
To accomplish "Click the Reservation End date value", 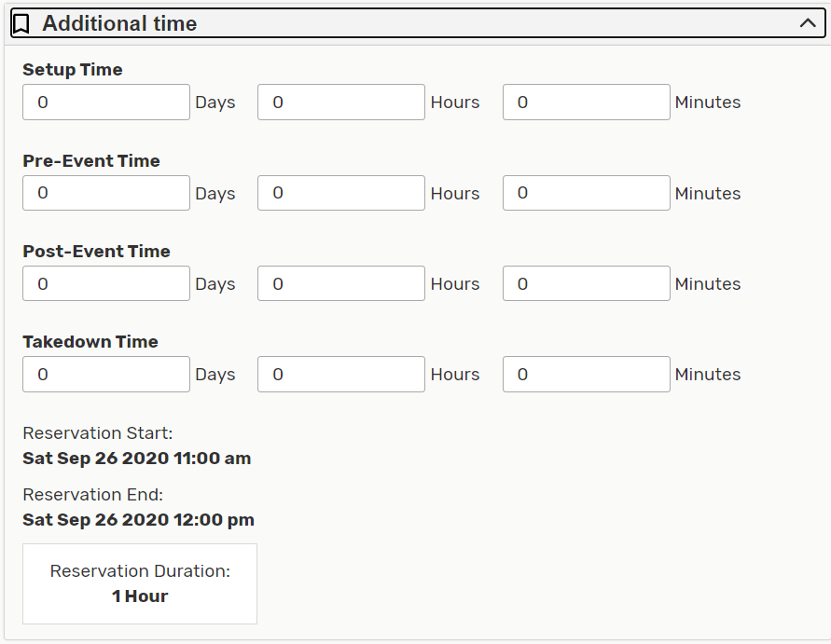I will 138,520.
